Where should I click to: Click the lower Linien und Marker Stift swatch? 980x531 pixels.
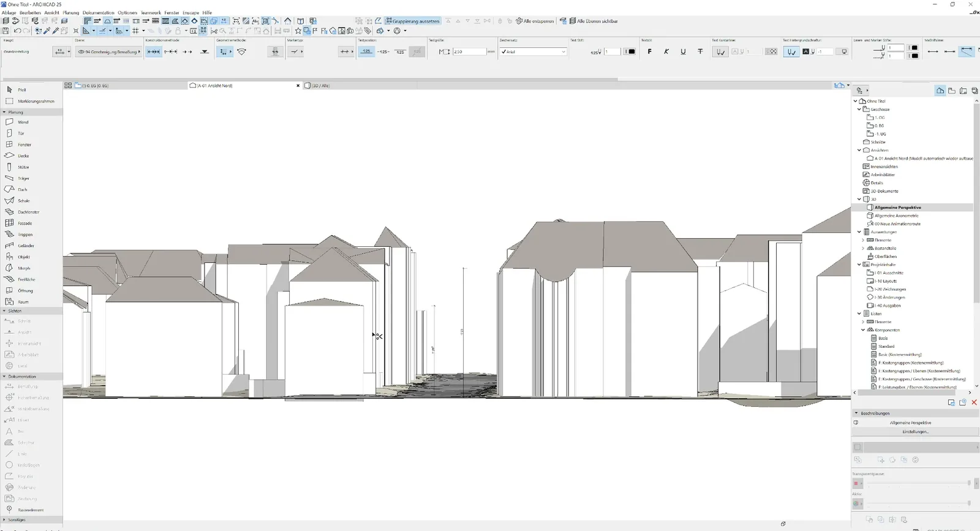coord(914,56)
